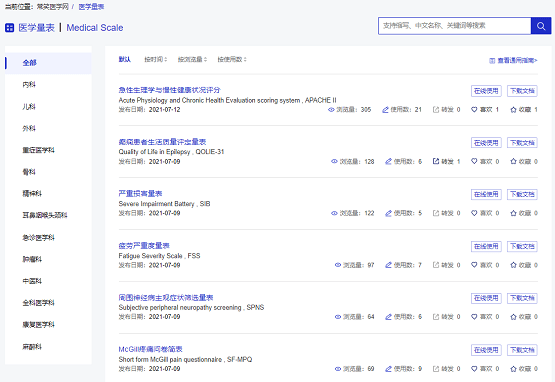Click the eye views icon for SIB

click(334, 213)
